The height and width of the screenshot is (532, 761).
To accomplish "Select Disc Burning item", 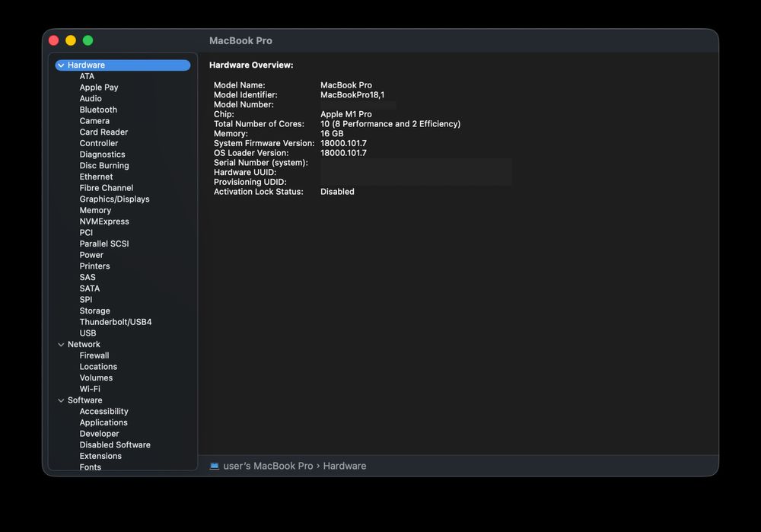I will (x=104, y=165).
